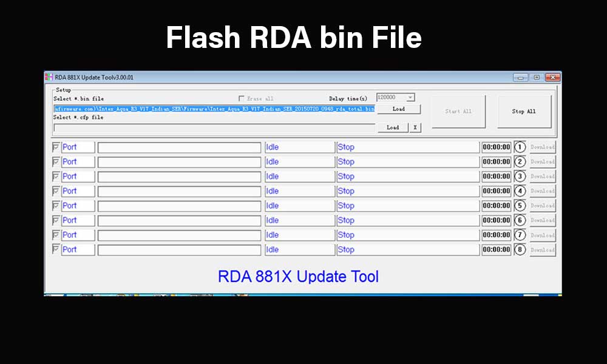Click the Port button on row 4

[x=78, y=190]
